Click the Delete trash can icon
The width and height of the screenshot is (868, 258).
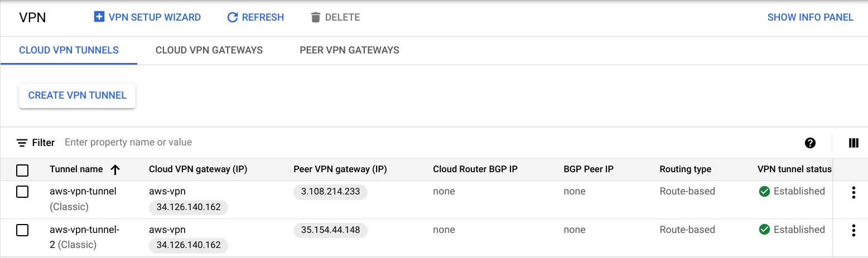click(316, 17)
